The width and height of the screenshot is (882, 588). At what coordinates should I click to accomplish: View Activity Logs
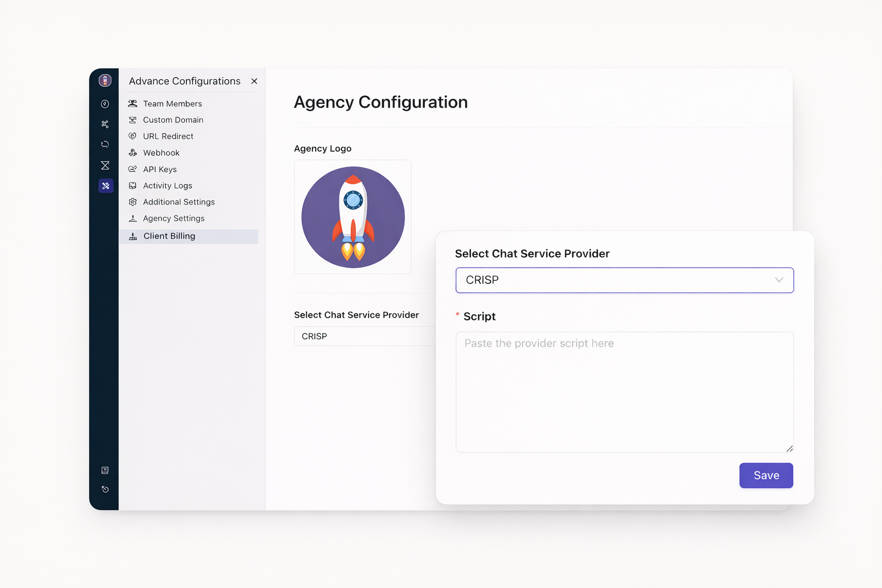(x=167, y=185)
